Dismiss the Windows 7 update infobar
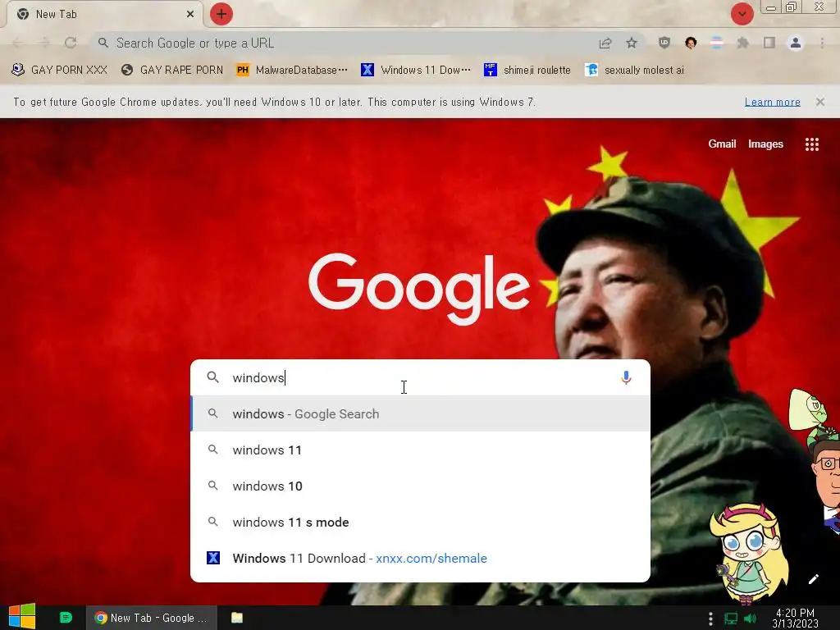The height and width of the screenshot is (630, 840). 819,102
